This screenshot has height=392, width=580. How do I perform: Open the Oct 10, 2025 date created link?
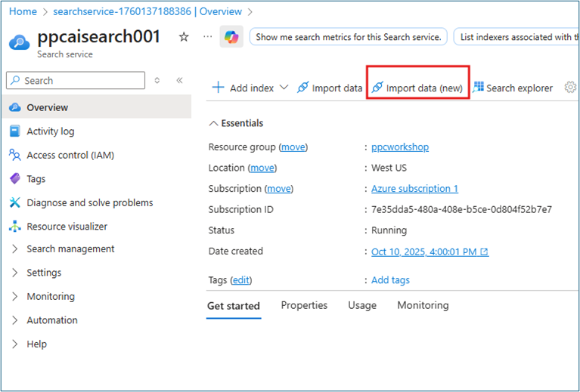pos(424,252)
